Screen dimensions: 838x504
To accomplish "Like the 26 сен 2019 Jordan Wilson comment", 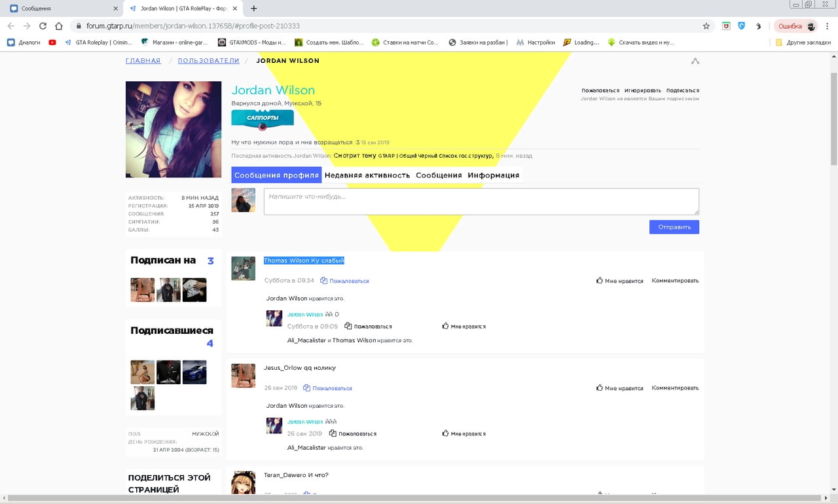I will click(x=464, y=433).
